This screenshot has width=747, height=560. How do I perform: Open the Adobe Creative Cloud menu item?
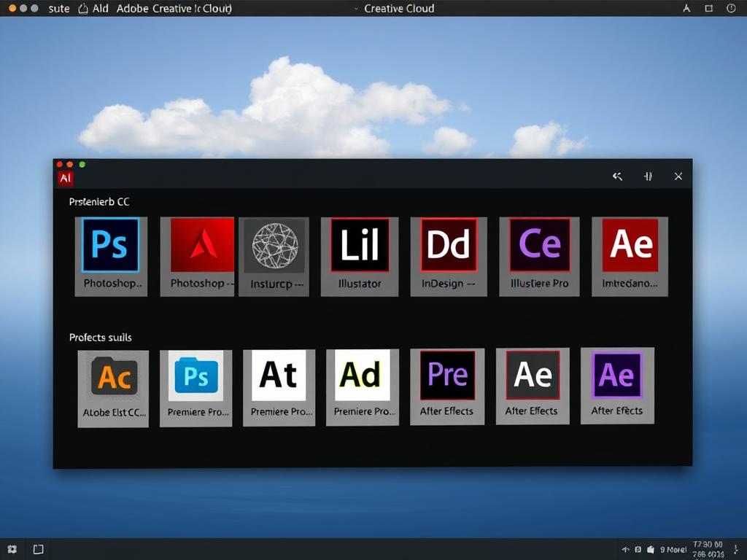174,9
